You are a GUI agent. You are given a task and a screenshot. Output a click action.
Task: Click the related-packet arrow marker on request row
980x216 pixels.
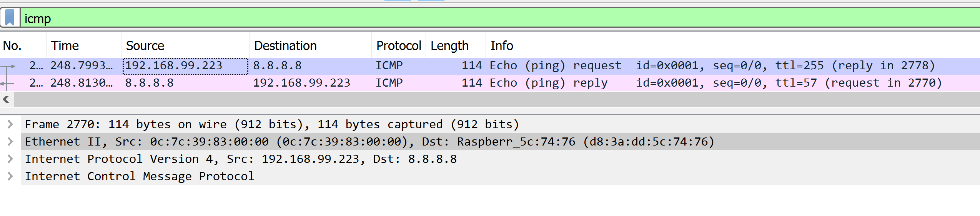(x=8, y=67)
